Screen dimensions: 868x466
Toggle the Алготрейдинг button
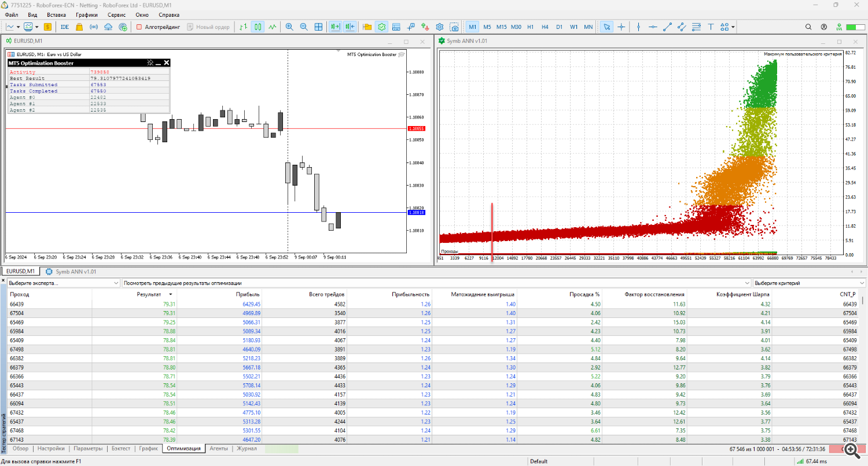coord(159,27)
